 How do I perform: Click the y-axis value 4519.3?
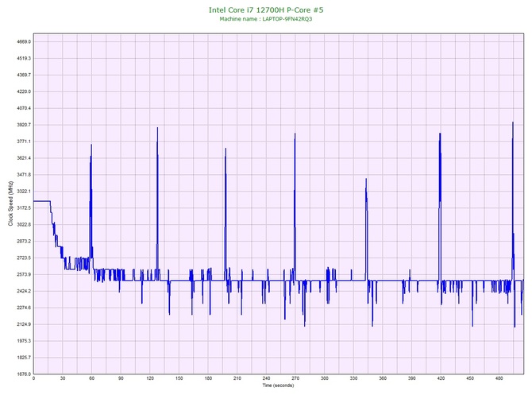pyautogui.click(x=24, y=58)
